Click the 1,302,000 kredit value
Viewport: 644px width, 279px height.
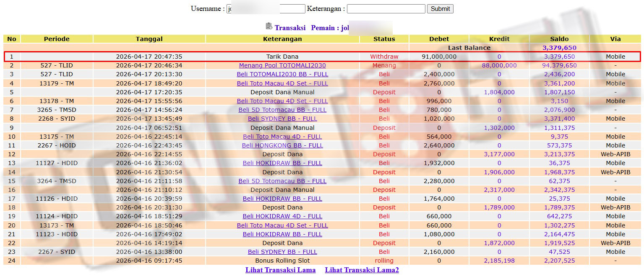point(499,128)
